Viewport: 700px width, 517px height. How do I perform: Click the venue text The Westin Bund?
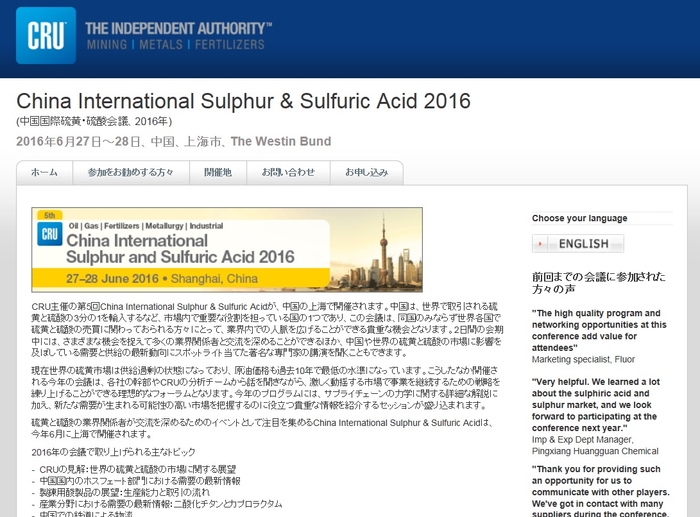coord(281,142)
